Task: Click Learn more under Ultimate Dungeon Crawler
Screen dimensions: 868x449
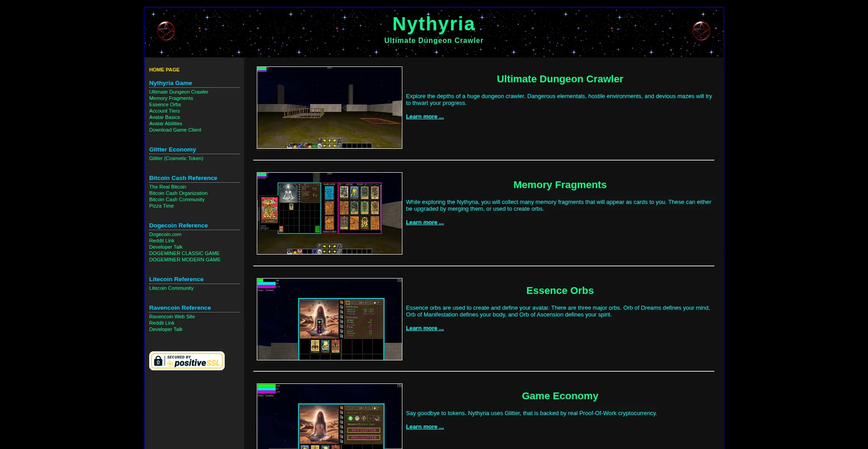Action: tap(425, 117)
